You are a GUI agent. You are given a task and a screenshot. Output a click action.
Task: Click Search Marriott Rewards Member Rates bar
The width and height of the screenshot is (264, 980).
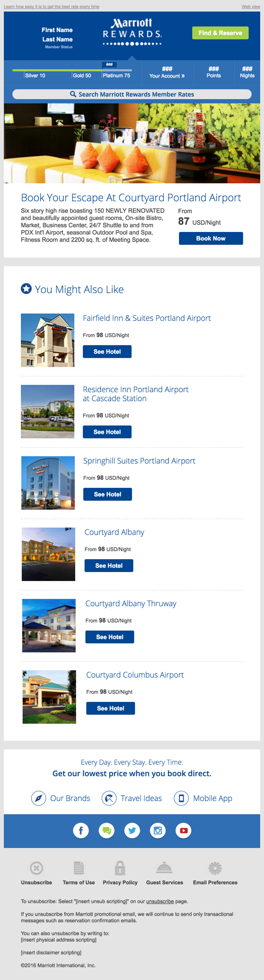(x=132, y=94)
